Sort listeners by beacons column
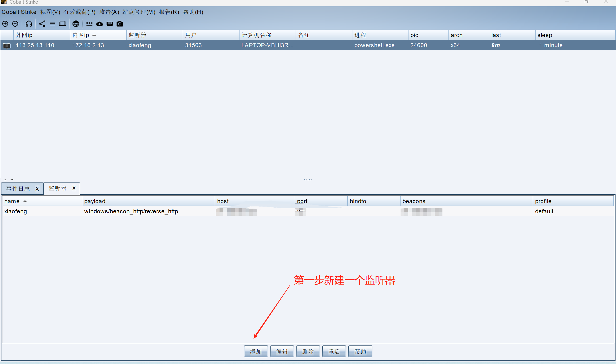Image resolution: width=616 pixels, height=364 pixels. tap(467, 201)
